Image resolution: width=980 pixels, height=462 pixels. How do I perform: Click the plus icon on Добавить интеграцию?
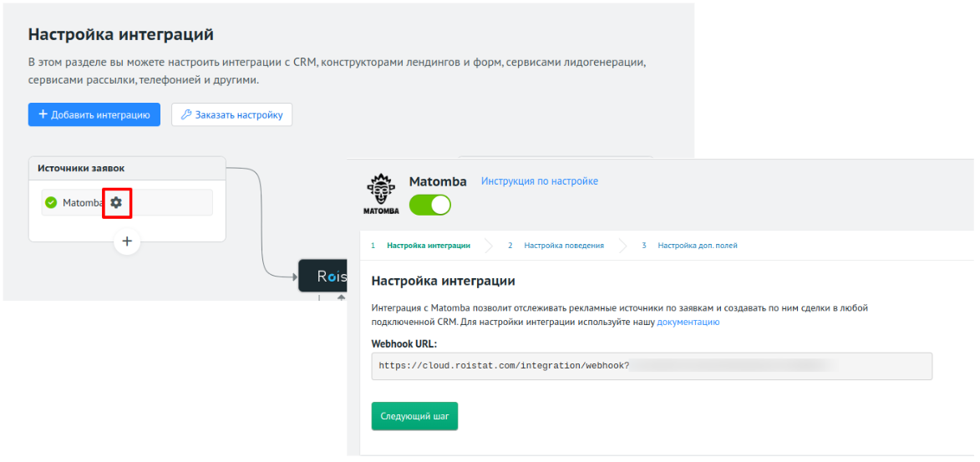coord(43,114)
